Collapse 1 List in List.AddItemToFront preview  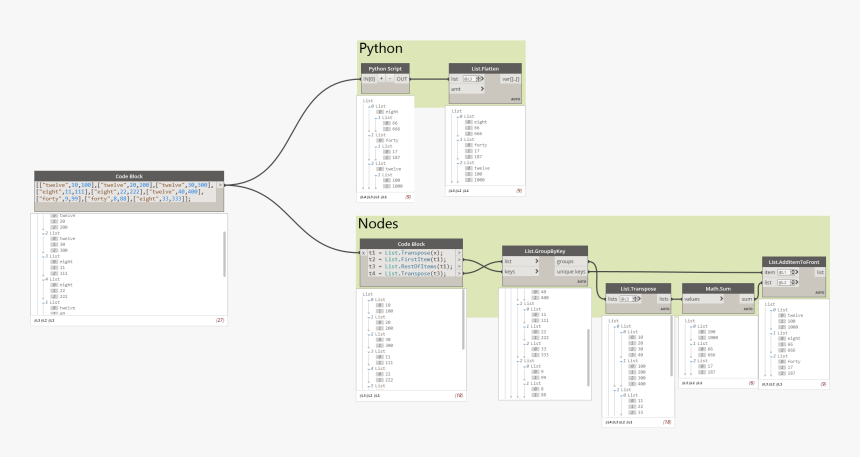pyautogui.click(x=772, y=333)
